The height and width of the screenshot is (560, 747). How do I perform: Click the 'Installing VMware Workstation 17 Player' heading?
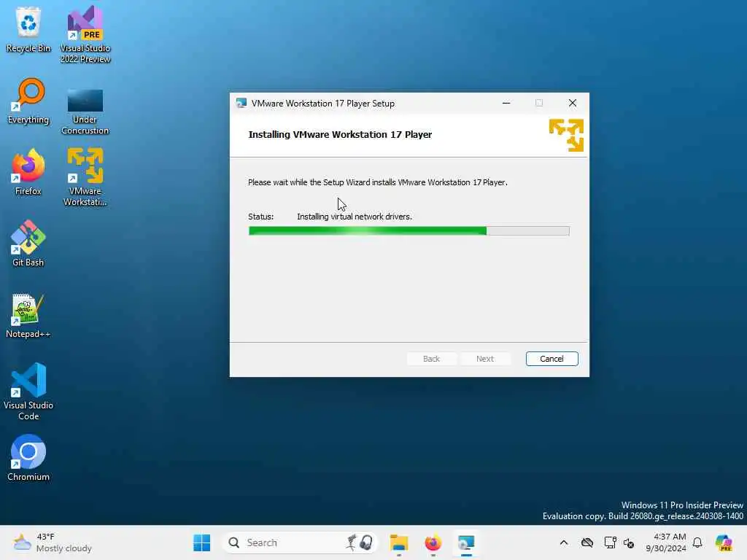(340, 135)
